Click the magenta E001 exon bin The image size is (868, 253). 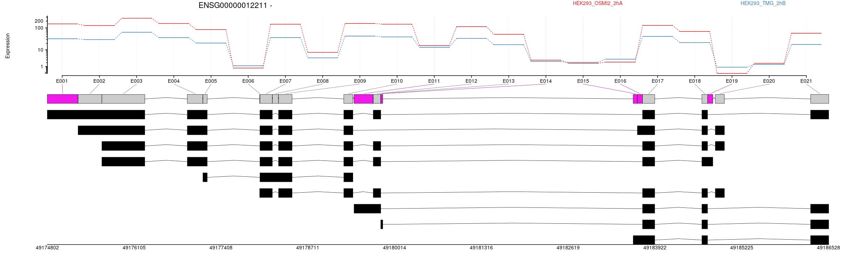tap(63, 99)
